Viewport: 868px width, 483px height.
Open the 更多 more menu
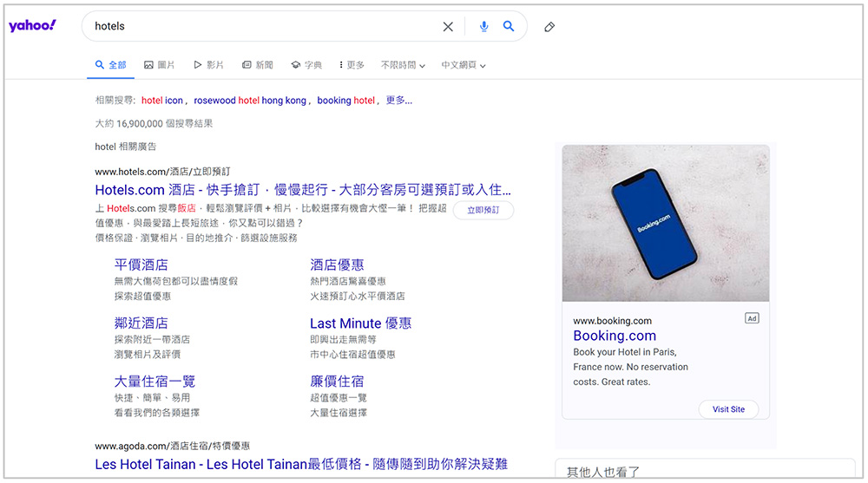352,65
